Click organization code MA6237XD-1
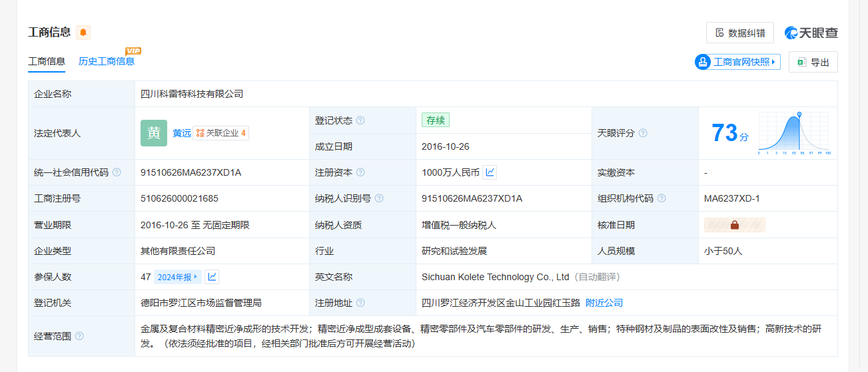The image size is (868, 372). click(x=732, y=198)
